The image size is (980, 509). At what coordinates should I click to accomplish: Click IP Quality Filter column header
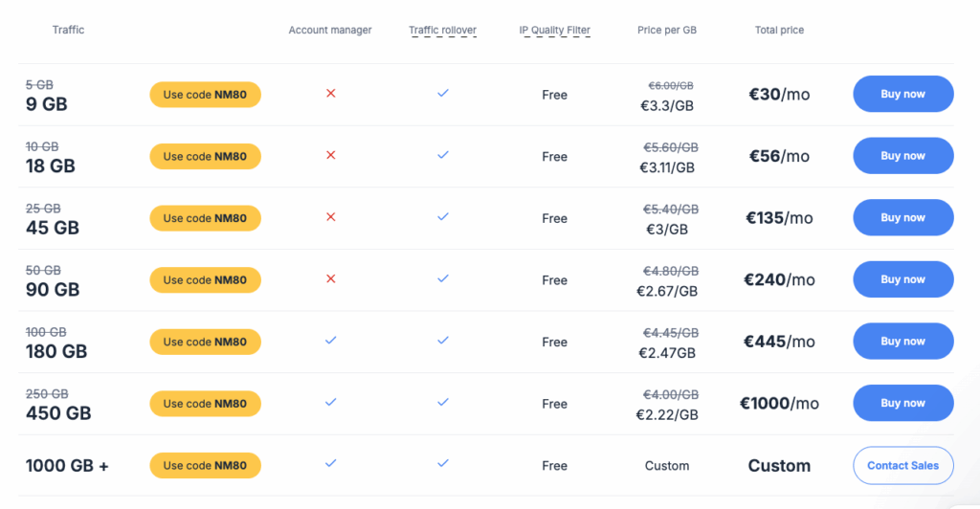pyautogui.click(x=554, y=31)
